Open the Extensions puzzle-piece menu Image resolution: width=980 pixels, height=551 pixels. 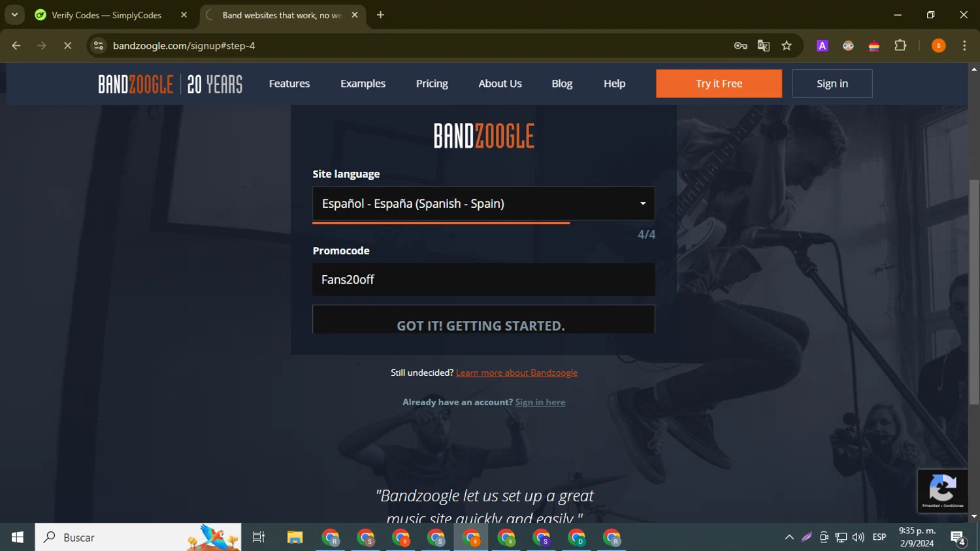[x=900, y=46]
